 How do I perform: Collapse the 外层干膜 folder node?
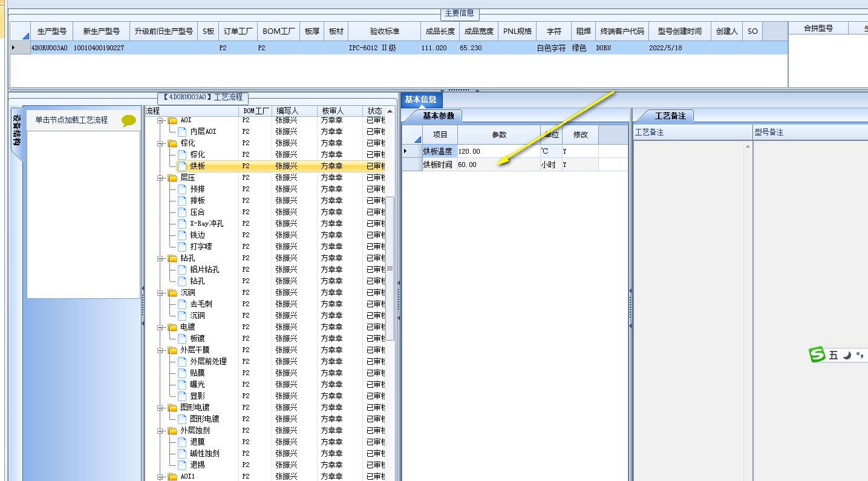point(161,350)
